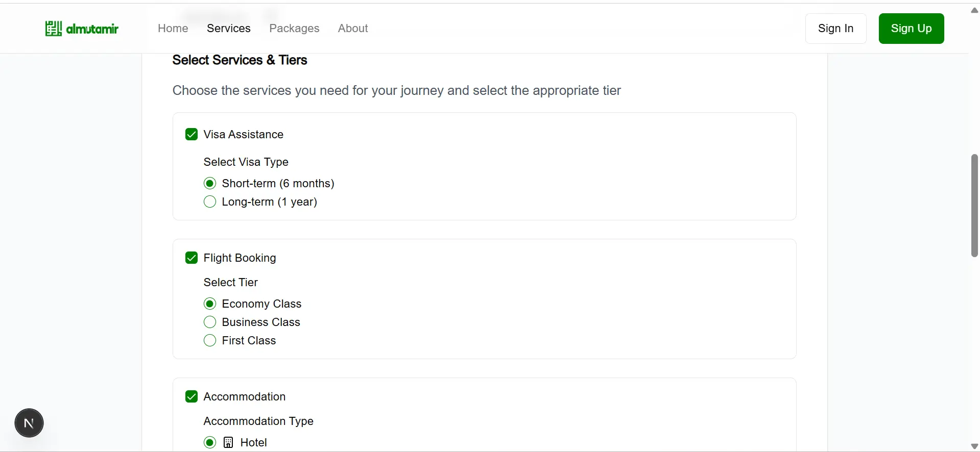Screen dimensions: 980x452
Task: Open the Next.js dev tools badge
Action: [29, 423]
